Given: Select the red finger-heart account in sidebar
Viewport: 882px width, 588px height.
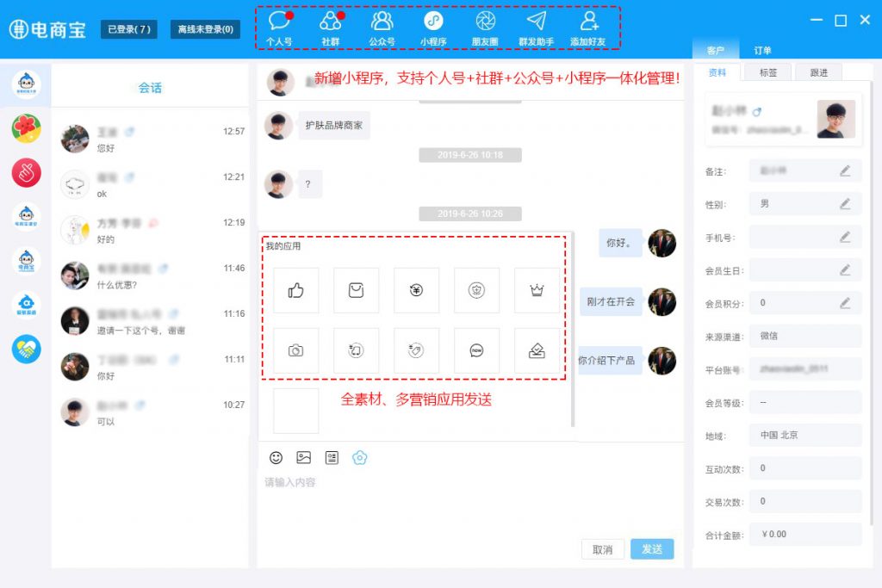Looking at the screenshot, I should tap(27, 172).
